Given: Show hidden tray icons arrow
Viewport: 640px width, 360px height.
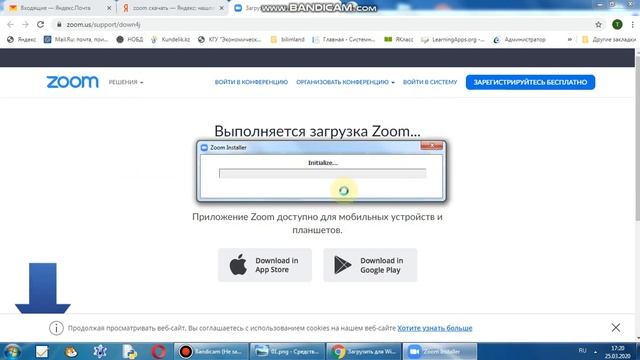Looking at the screenshot, I should point(596,351).
